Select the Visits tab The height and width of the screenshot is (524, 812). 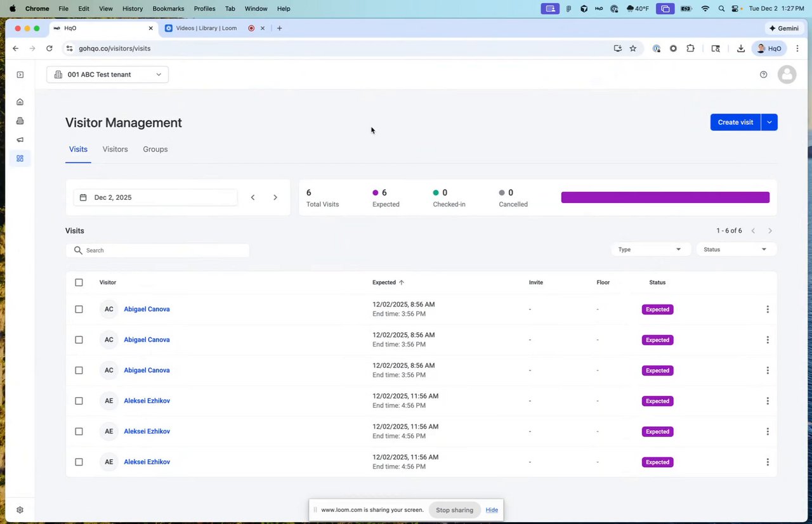point(78,149)
